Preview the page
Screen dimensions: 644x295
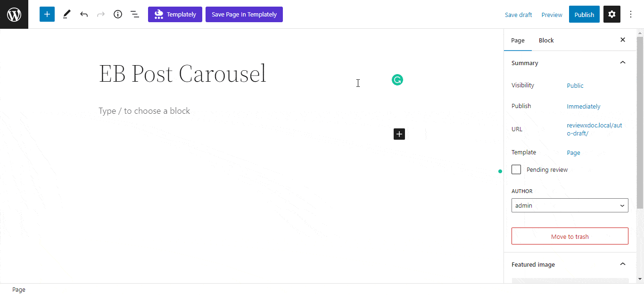pyautogui.click(x=552, y=15)
